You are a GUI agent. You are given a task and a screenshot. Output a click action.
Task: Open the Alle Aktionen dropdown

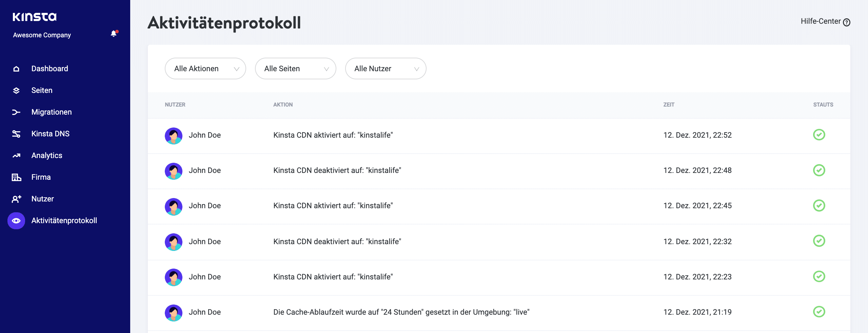click(x=205, y=68)
